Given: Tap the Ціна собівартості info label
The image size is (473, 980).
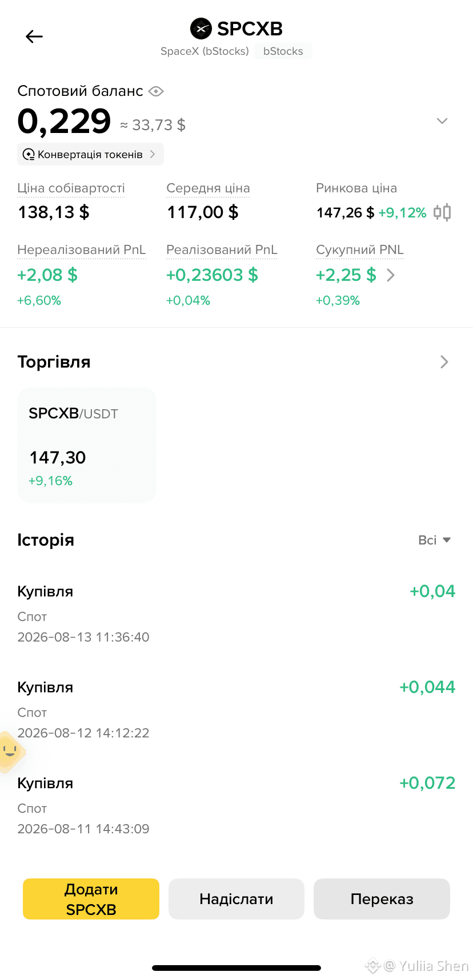Looking at the screenshot, I should click(71, 188).
